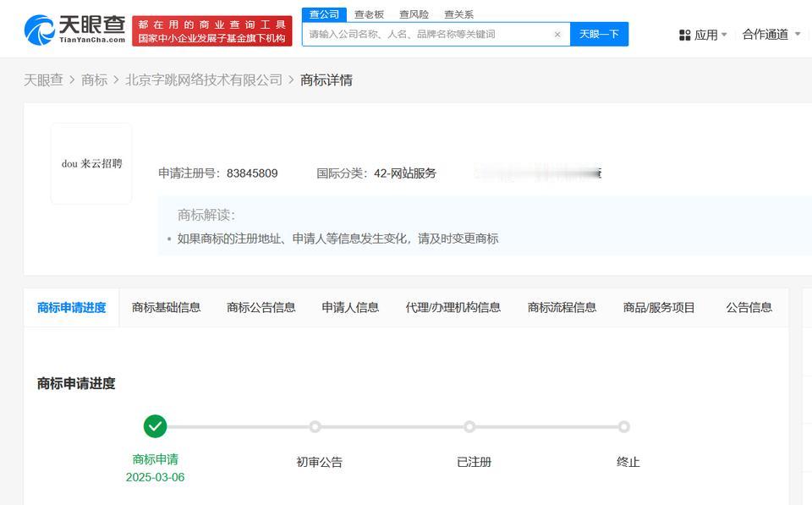Click the 2025-03-06 application date
Image resolution: width=812 pixels, height=505 pixels.
(155, 477)
